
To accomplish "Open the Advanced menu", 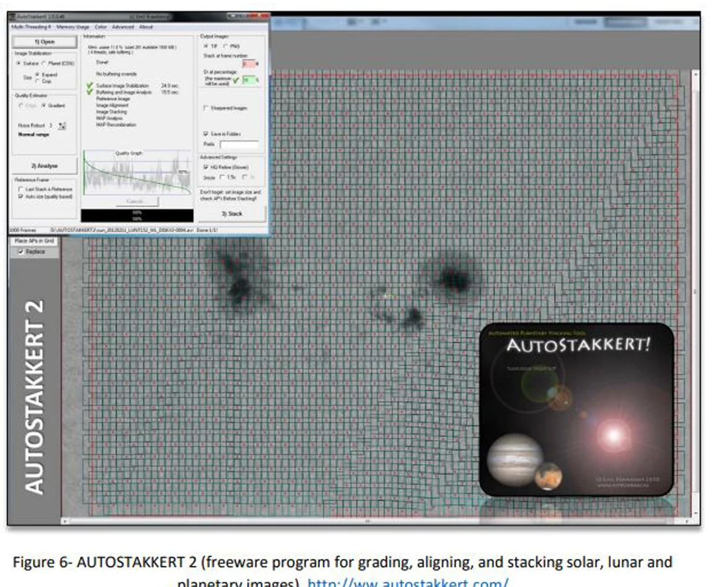I will 123,27.
